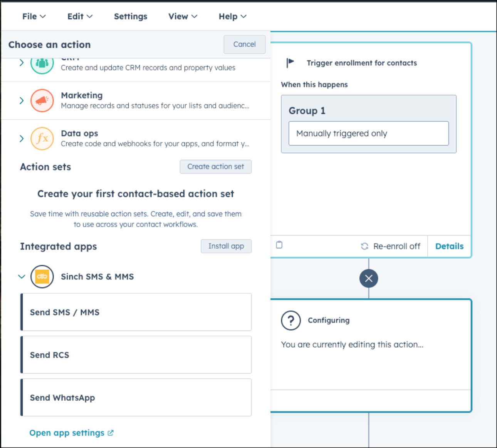Expand the CRM category
The width and height of the screenshot is (497, 448).
pyautogui.click(x=22, y=63)
